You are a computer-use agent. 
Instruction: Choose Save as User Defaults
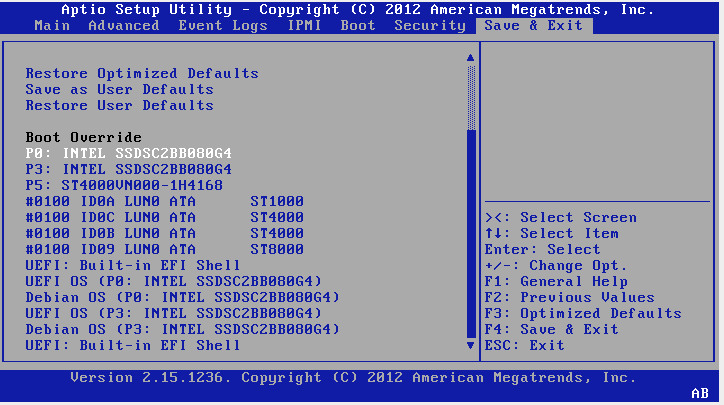pyautogui.click(x=119, y=90)
